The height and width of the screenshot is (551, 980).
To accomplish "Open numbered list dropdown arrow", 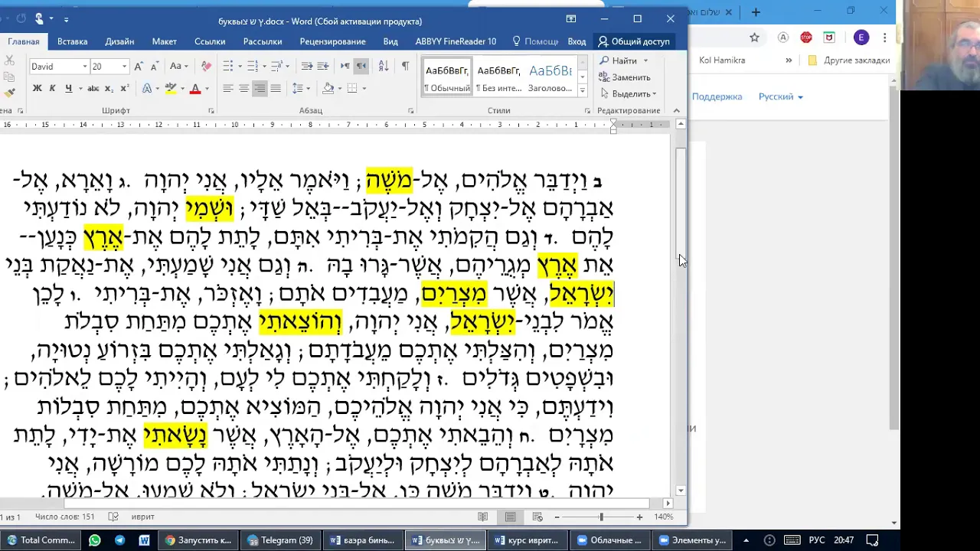I will click(x=264, y=67).
